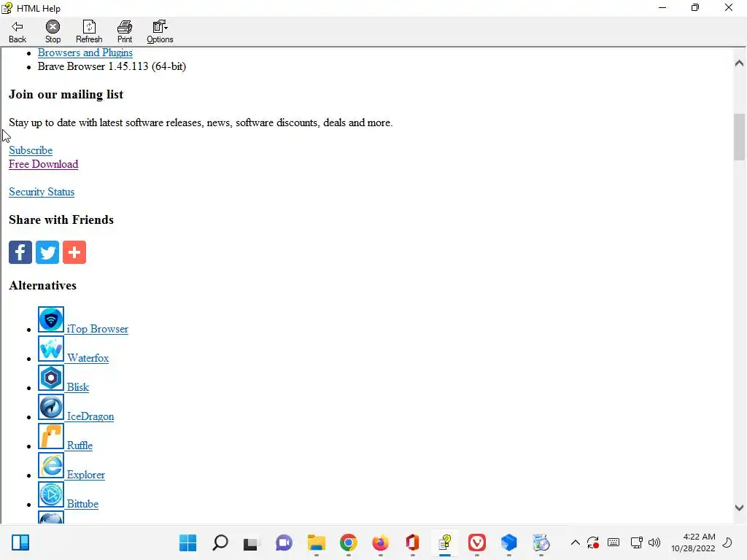The width and height of the screenshot is (747, 560).
Task: Click scrollbar down arrow
Action: point(739,508)
